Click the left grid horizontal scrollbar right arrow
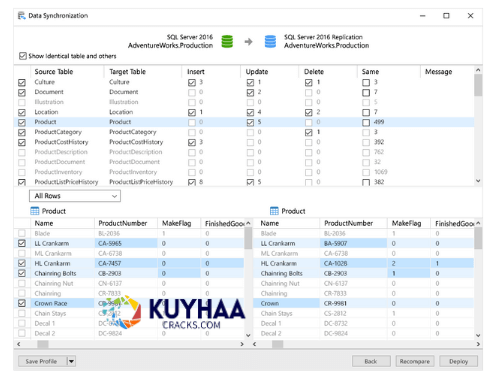This screenshot has width=494, height=382. [x=242, y=344]
